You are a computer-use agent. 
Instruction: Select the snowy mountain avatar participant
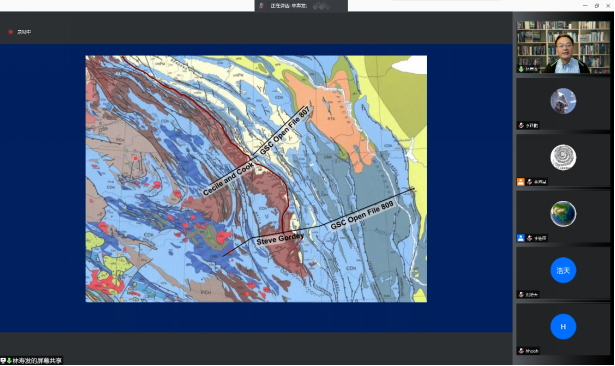tap(563, 101)
